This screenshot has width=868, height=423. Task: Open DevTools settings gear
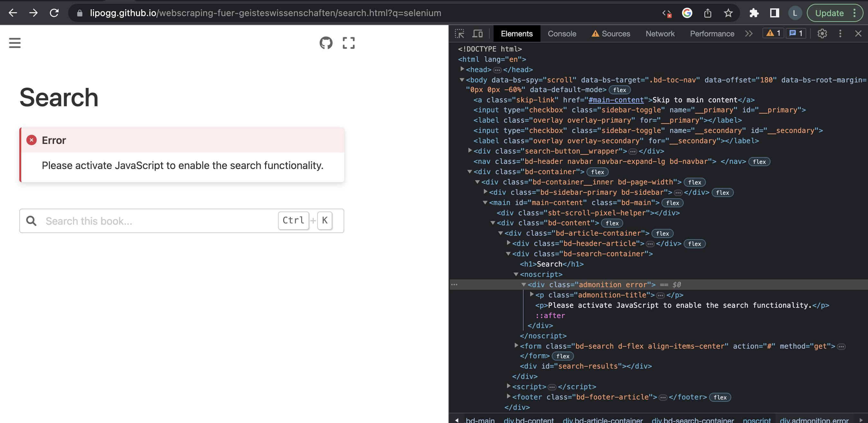[822, 34]
